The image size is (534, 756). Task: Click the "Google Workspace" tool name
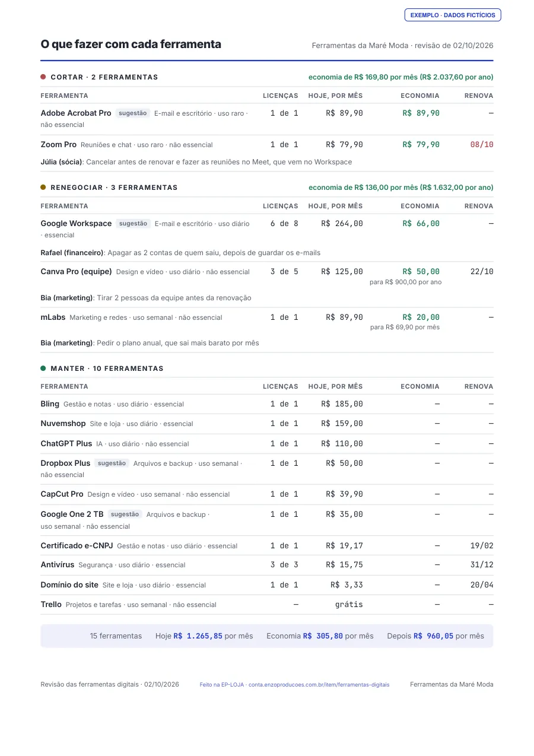point(76,223)
